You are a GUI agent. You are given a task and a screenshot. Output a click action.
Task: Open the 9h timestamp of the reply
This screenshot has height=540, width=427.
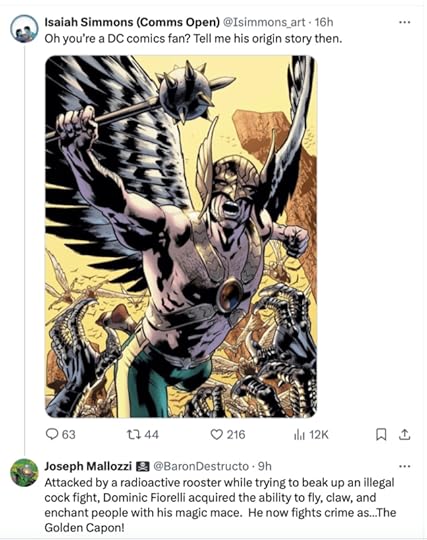(264, 466)
